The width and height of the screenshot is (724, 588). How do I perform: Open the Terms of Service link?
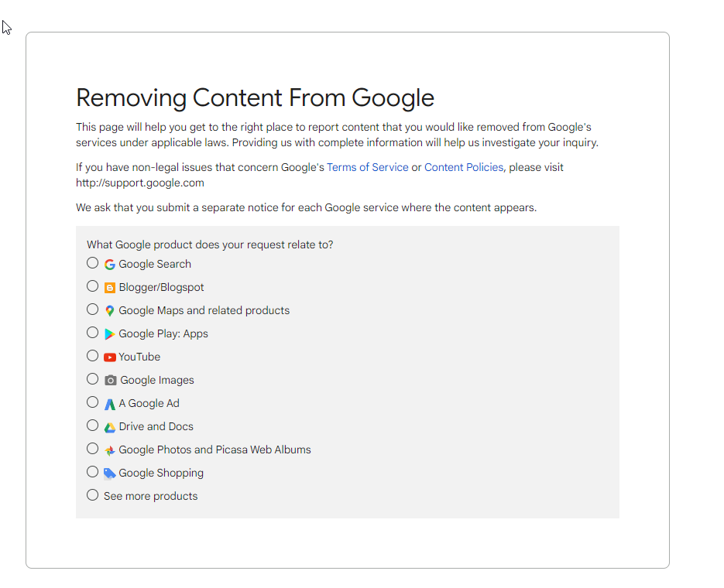tap(368, 167)
